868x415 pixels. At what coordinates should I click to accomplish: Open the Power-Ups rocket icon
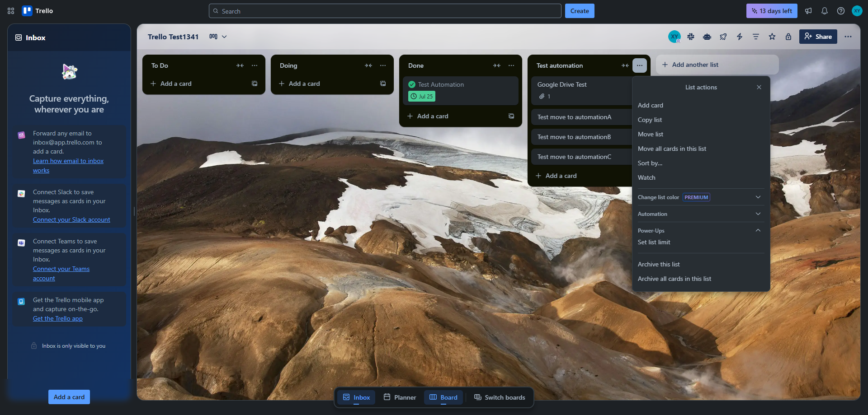point(723,37)
